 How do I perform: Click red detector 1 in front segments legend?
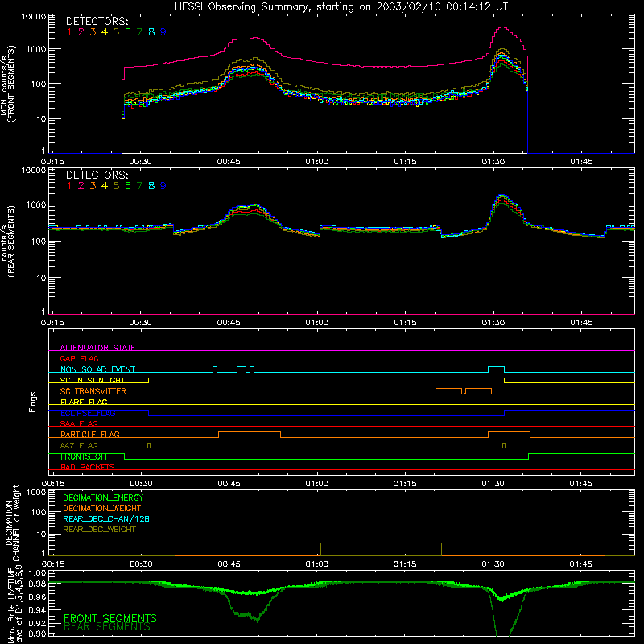coord(69,32)
